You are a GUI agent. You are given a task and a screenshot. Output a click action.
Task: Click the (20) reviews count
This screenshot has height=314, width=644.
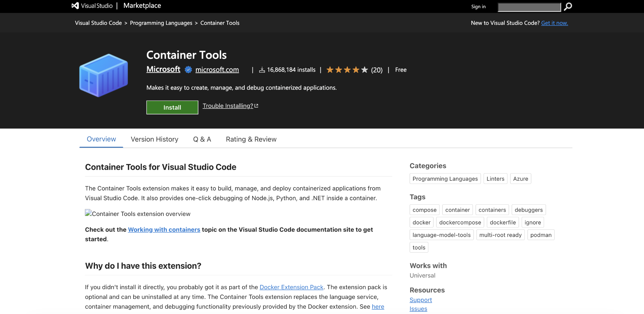(377, 70)
